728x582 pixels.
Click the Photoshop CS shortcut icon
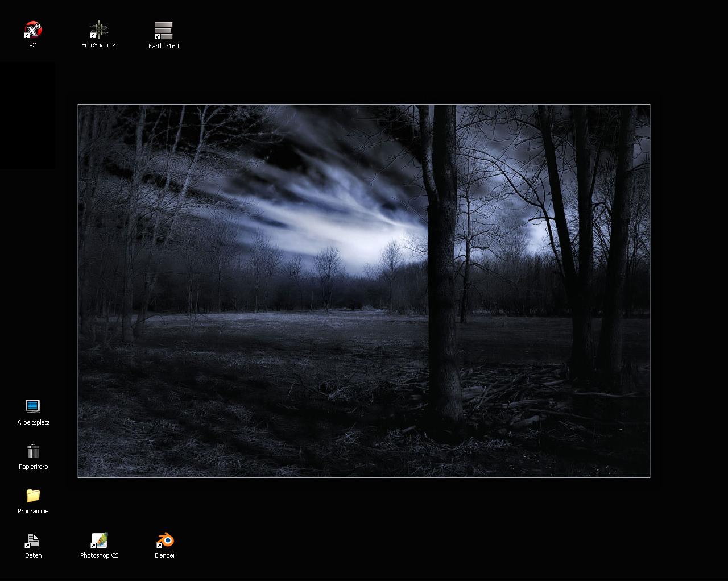(99, 541)
